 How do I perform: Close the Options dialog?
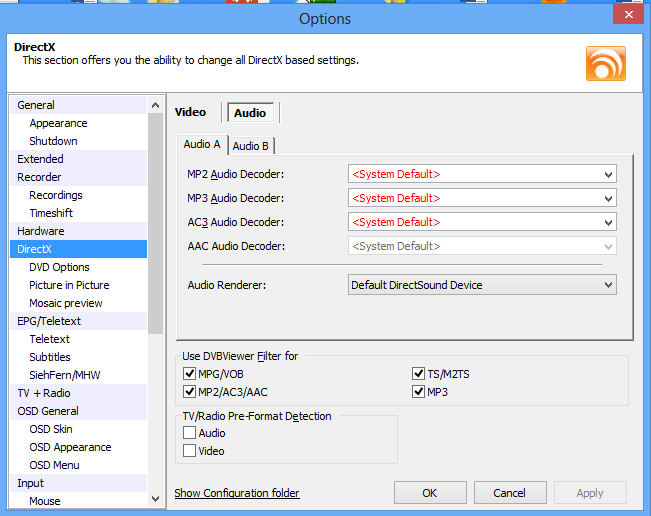(x=628, y=15)
